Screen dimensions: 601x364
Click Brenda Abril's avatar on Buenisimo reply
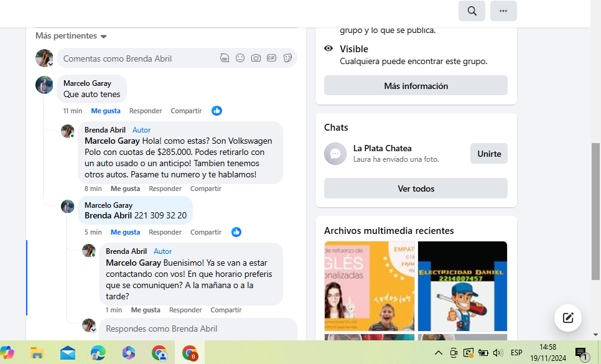pyautogui.click(x=88, y=251)
